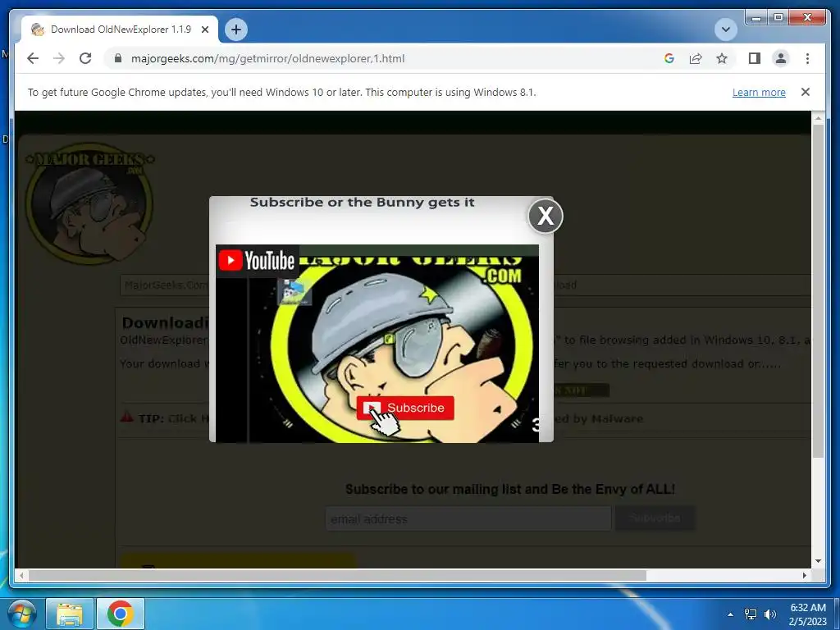
Task: Open the Windows Start button
Action: (x=21, y=614)
